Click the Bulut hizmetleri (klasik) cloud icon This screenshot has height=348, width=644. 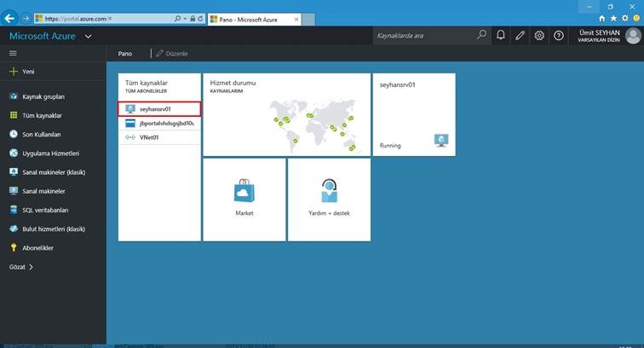[x=14, y=229]
